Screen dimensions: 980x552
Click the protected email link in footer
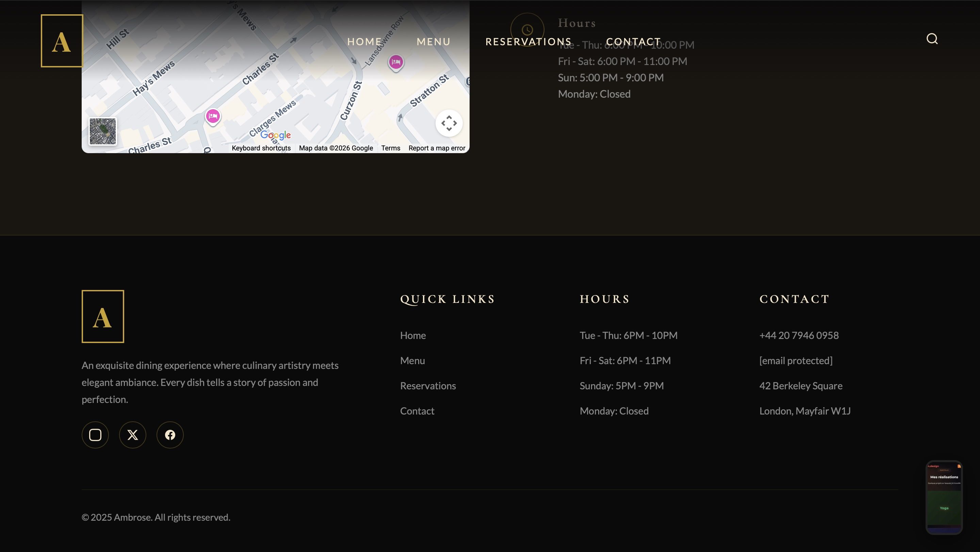coord(796,361)
